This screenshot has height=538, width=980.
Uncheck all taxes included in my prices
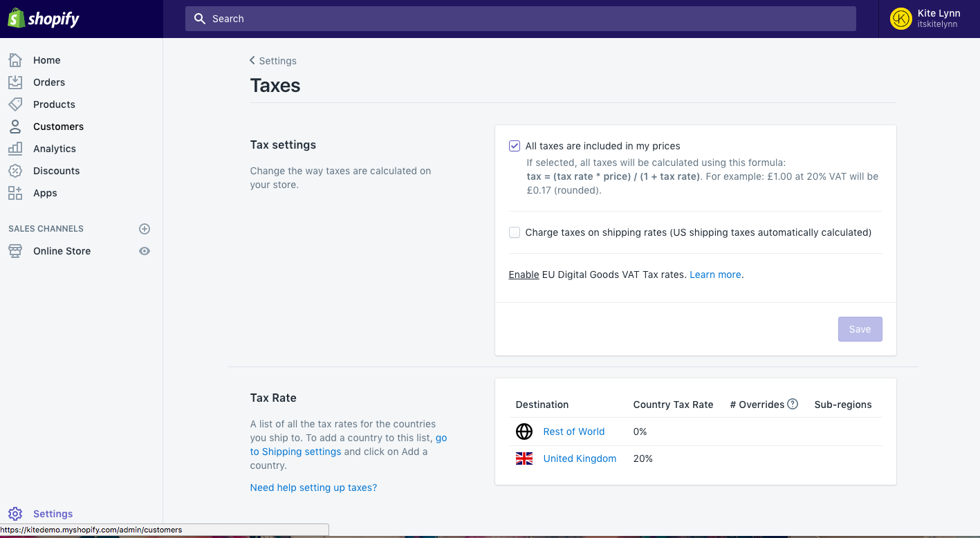[515, 146]
